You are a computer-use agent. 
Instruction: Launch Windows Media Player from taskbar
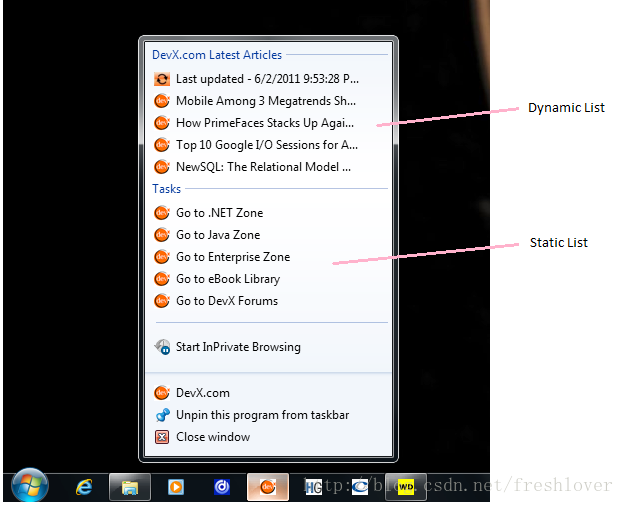(x=175, y=487)
